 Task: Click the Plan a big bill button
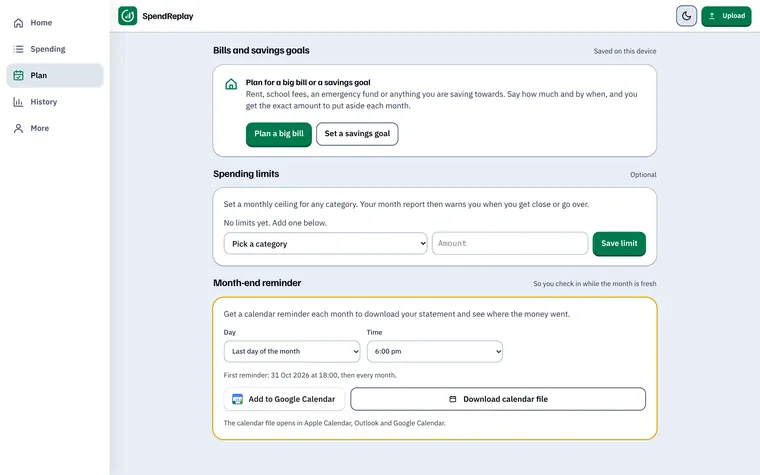279,134
